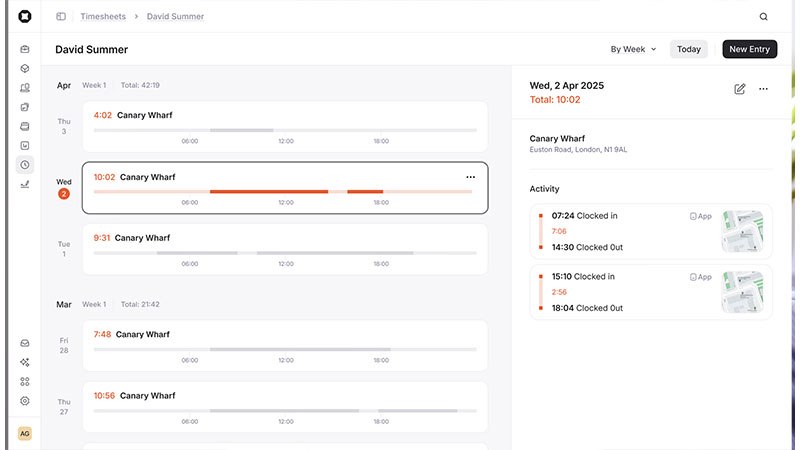This screenshot has height=450, width=800.
Task: Click the App source label on 07:24 activity
Action: pyautogui.click(x=701, y=216)
